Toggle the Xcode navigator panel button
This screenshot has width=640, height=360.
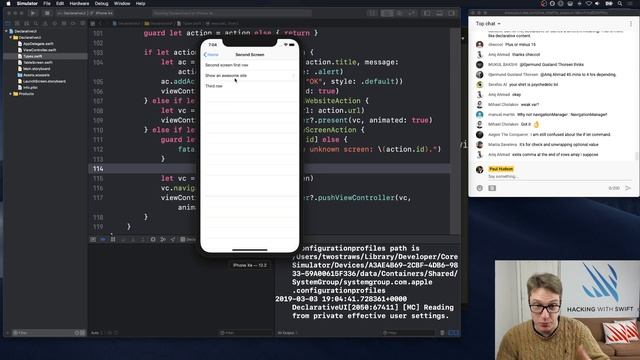pos(427,13)
